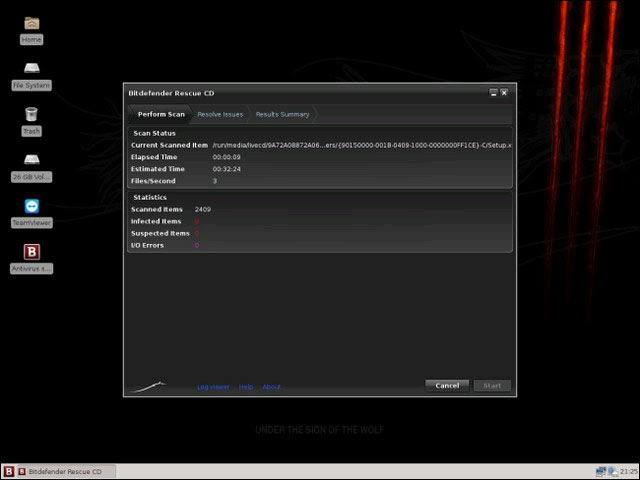The image size is (640, 480).
Task: Select the Perform Scan tab
Action: [161, 114]
